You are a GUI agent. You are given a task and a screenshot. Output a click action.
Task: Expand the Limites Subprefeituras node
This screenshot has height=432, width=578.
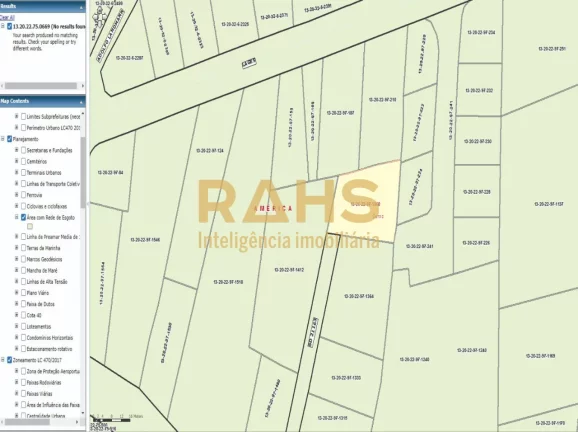click(17, 116)
